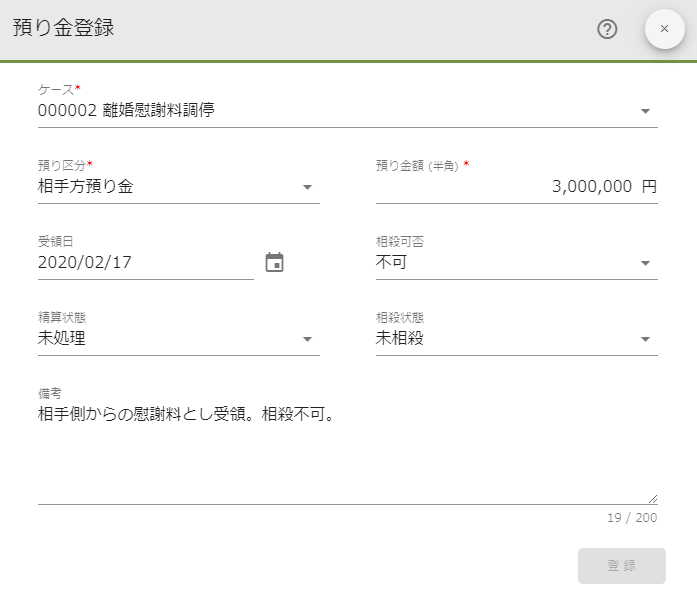Click into the 備考 text area

pos(348,452)
